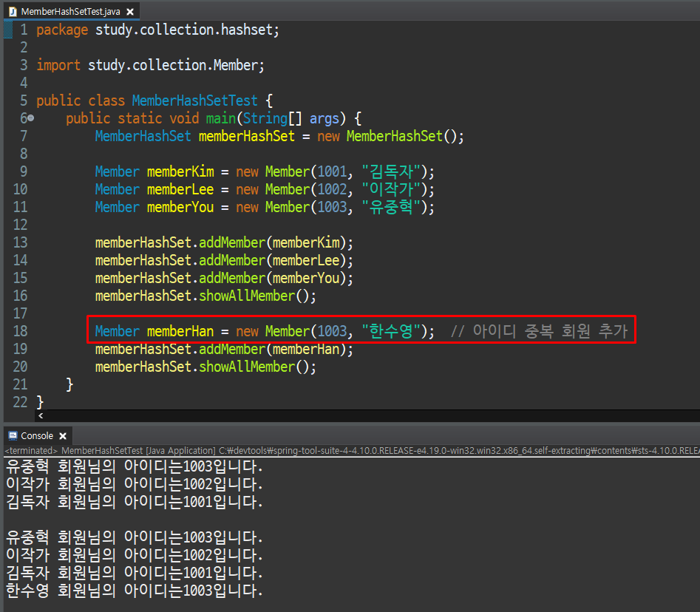
Task: Click the class name MemberHashSetTest on line 5
Action: pyautogui.click(x=194, y=101)
